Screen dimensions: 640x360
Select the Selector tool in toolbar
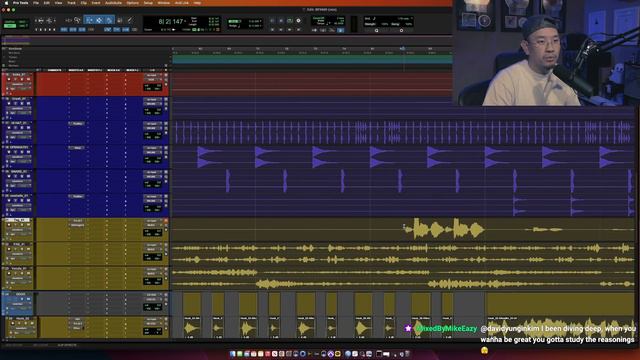[x=99, y=20]
